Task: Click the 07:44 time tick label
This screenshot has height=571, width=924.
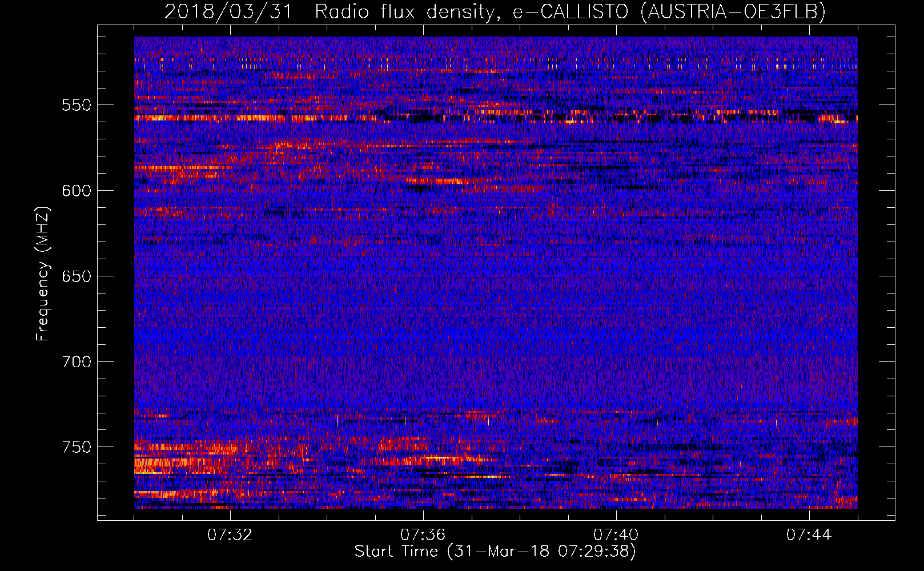Action: point(809,535)
